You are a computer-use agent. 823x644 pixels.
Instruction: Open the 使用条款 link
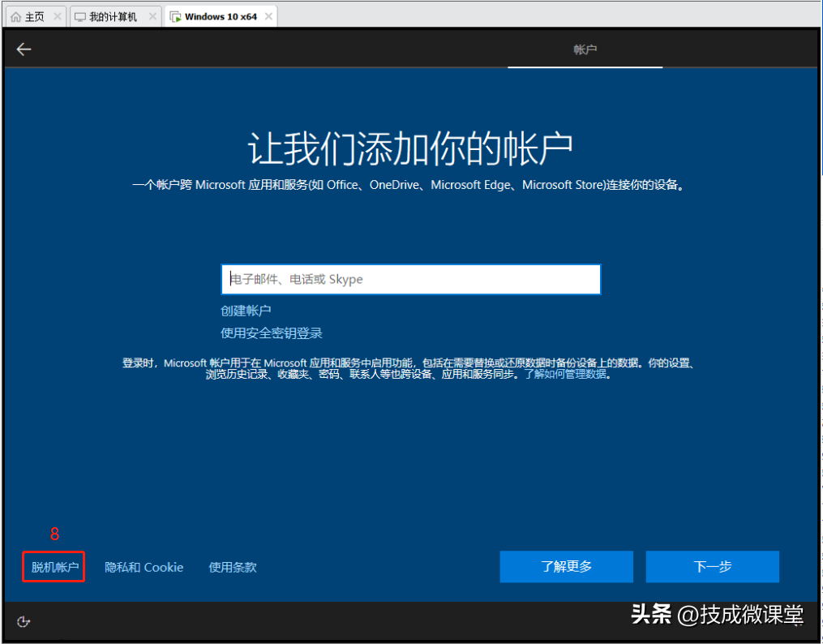[x=233, y=568]
